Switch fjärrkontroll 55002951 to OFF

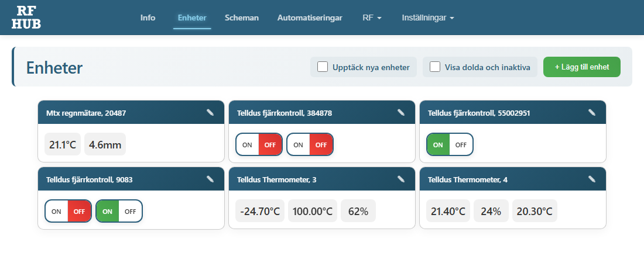461,144
